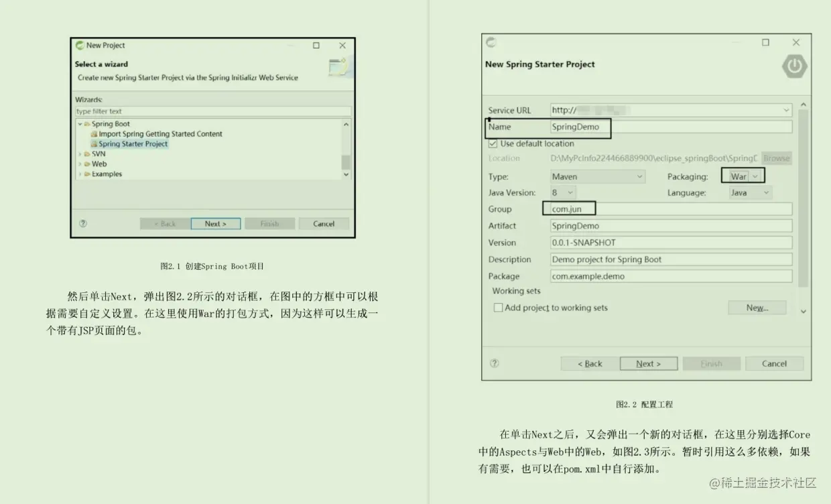Click the SVN folder icon
The width and height of the screenshot is (831, 504).
87,154
